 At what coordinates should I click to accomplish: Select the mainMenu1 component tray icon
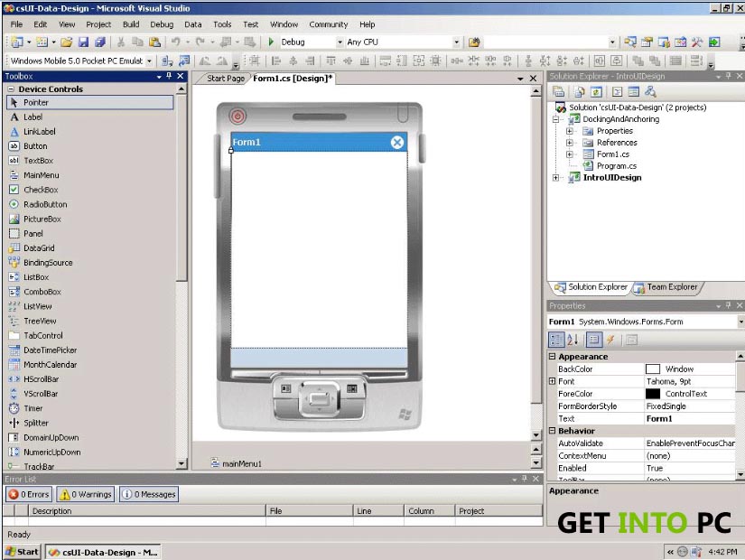215,462
